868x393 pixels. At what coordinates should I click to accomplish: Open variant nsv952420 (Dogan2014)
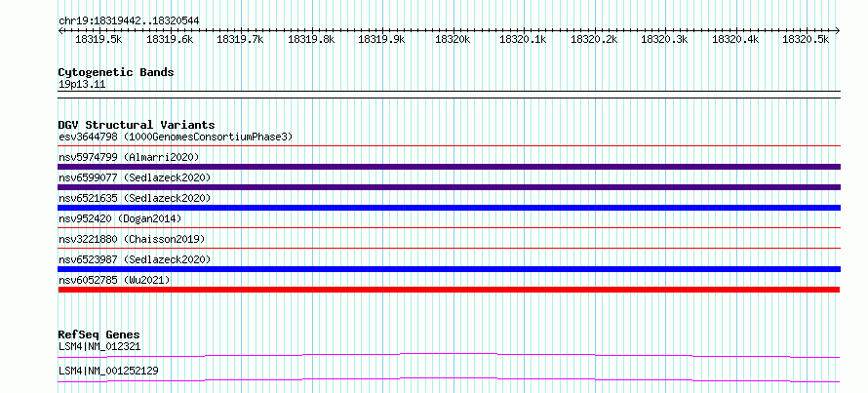coord(120,218)
